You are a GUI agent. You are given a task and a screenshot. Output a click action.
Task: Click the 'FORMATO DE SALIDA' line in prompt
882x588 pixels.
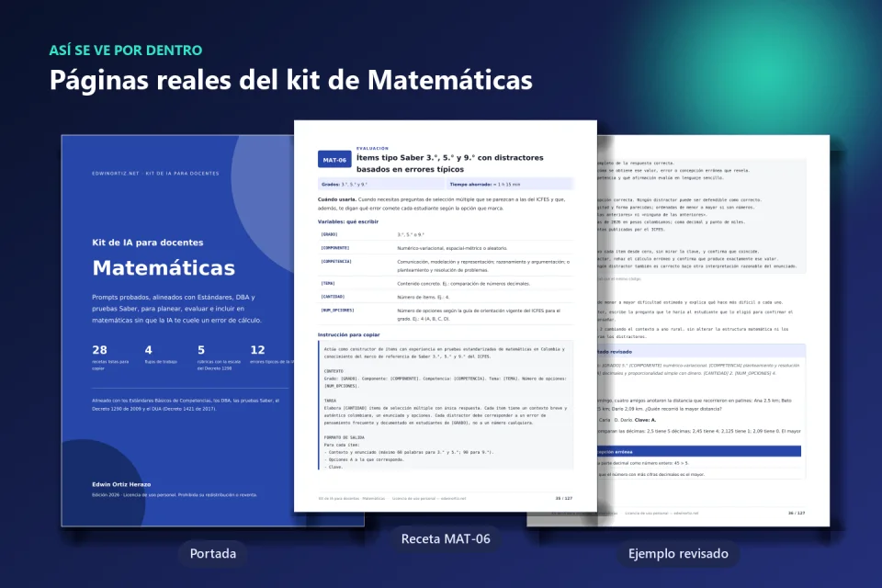(345, 437)
